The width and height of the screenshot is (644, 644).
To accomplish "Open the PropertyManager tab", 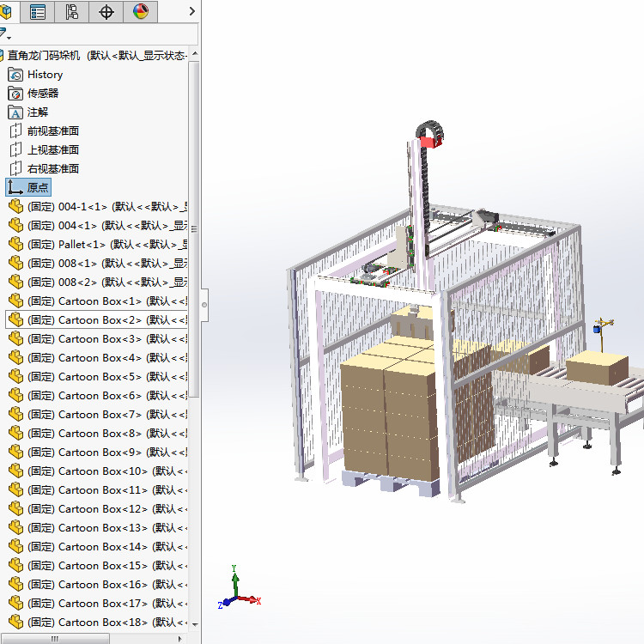I will (x=38, y=11).
